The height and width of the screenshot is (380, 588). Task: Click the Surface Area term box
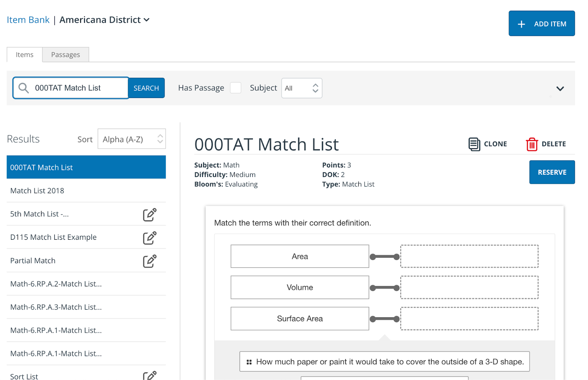300,319
